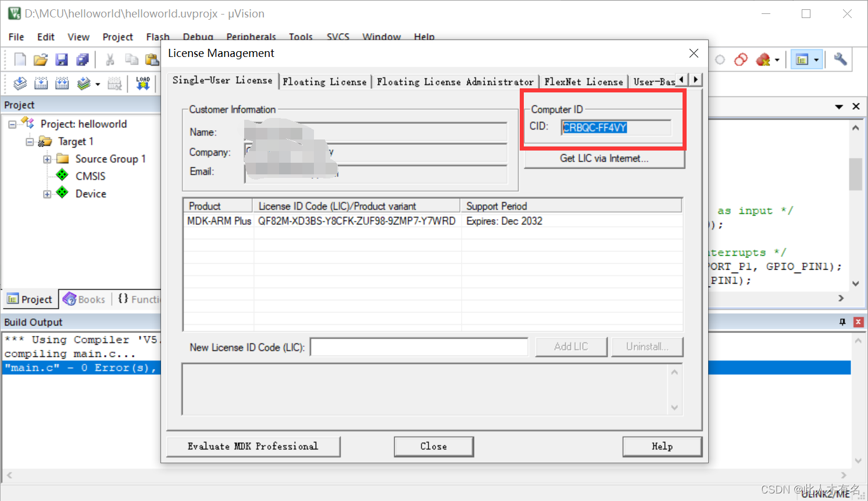Switch to the FlexNet License tab
Viewport: 868px width, 501px height.
pyautogui.click(x=584, y=81)
